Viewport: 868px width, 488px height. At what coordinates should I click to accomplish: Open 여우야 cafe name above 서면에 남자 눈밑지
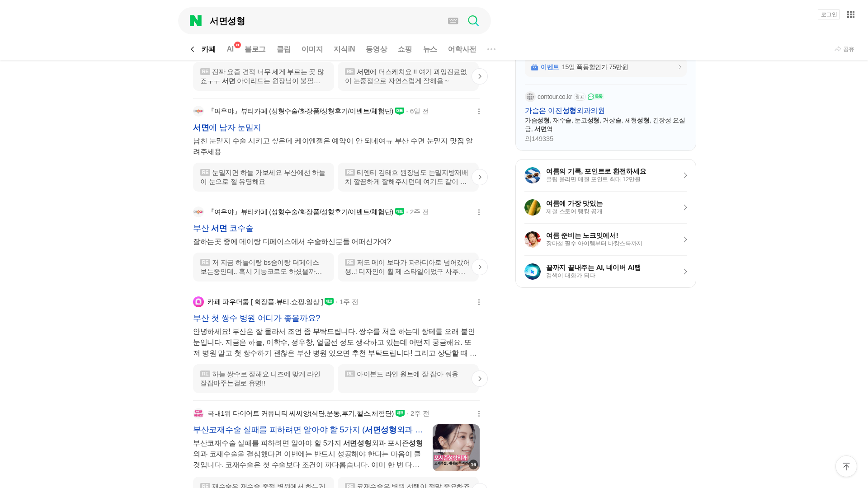tap(301, 111)
